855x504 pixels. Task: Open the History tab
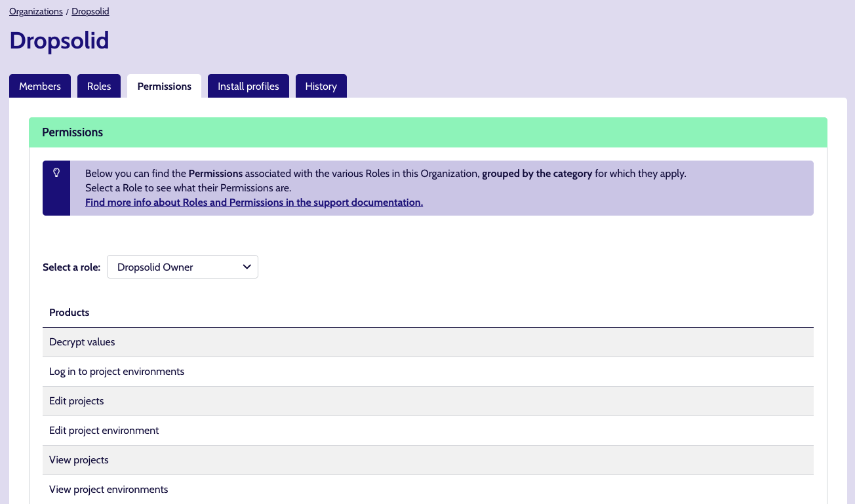click(x=321, y=86)
